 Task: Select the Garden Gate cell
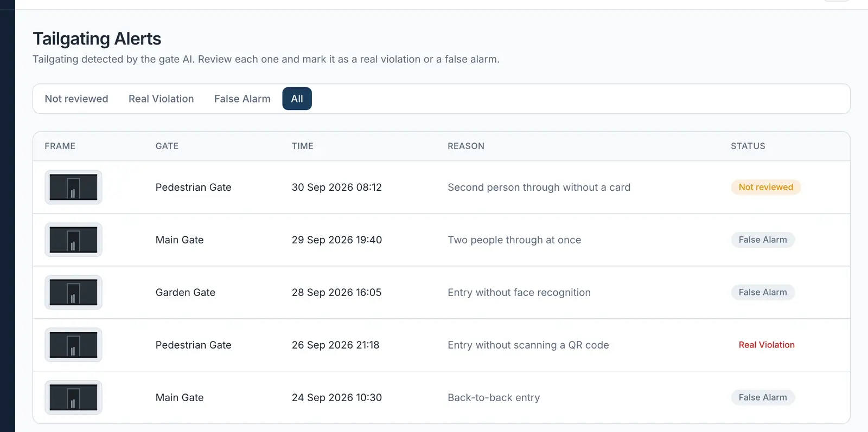tap(186, 292)
